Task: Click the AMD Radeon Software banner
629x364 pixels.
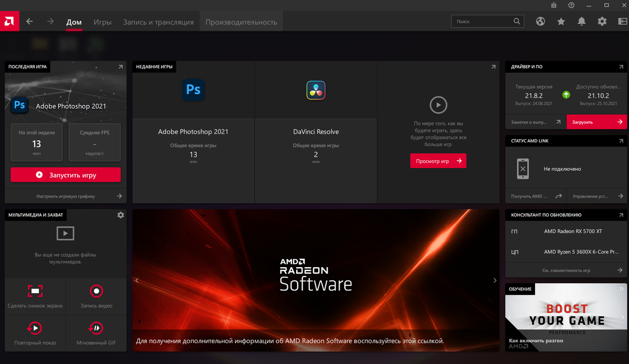Action: coord(316,280)
